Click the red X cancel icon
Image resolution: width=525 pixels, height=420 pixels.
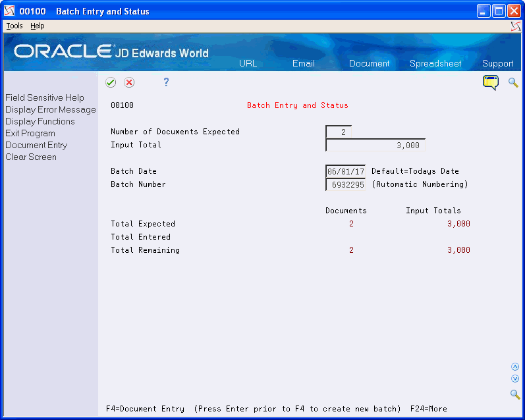point(129,82)
